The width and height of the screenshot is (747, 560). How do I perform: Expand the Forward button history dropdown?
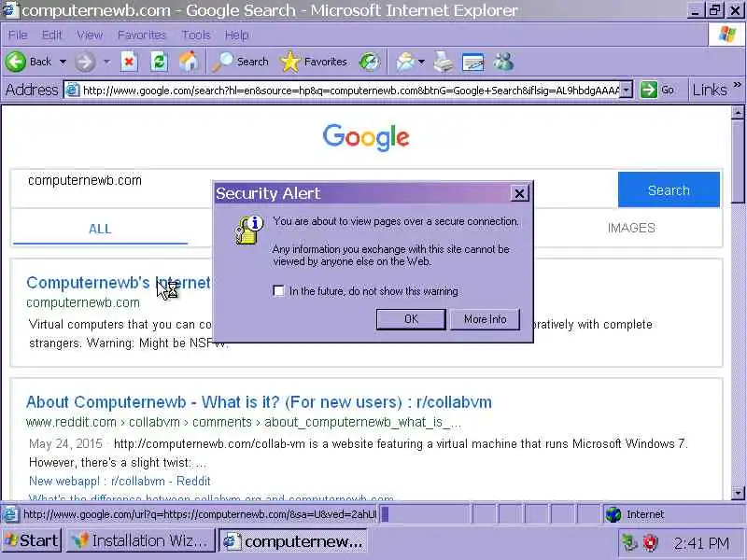click(x=106, y=62)
